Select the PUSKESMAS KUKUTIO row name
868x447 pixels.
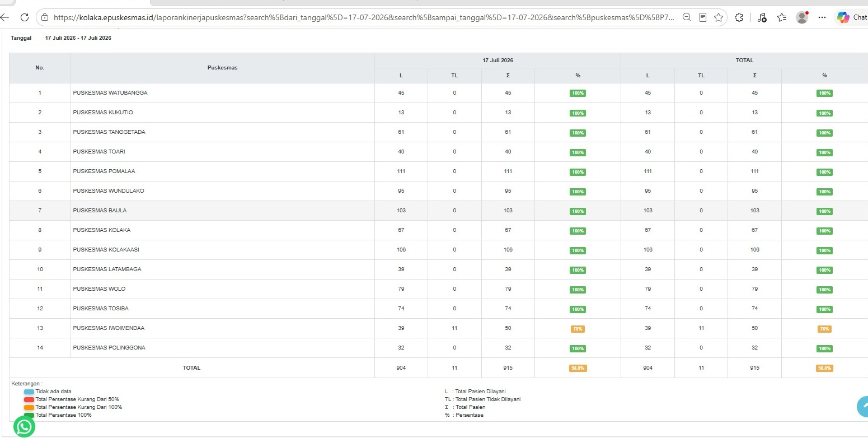(103, 113)
